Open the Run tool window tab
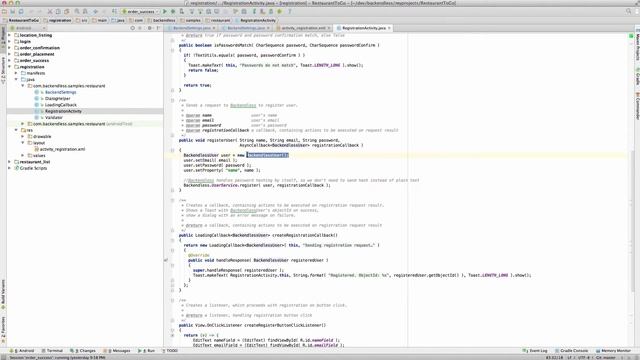This screenshot has height=360, width=640. 147,351
